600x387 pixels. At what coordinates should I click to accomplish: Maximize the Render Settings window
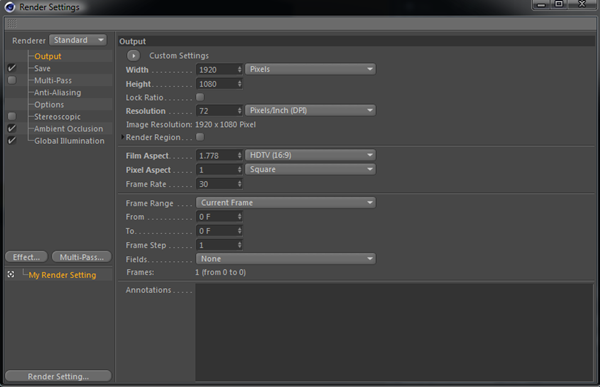[559, 4]
